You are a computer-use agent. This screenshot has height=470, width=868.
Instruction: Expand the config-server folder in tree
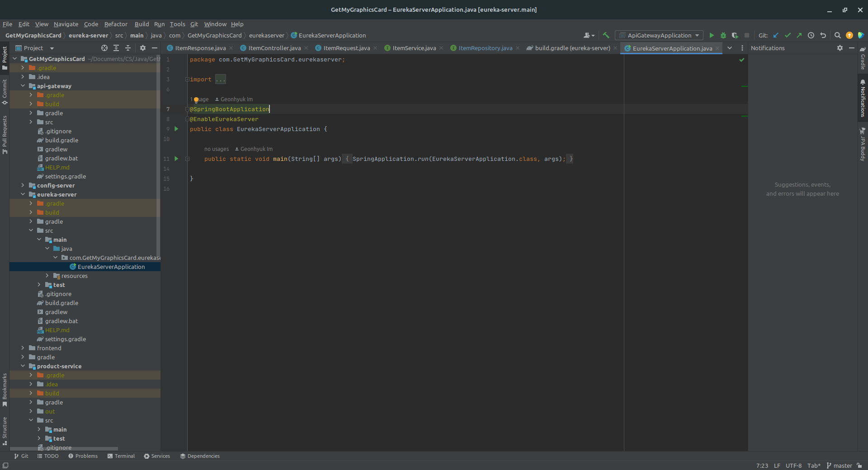(x=23, y=185)
